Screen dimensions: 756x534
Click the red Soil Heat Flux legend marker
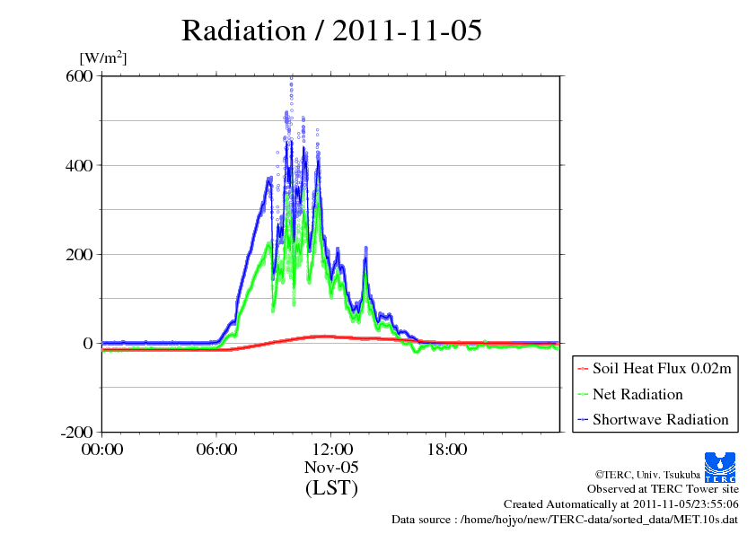pos(583,369)
